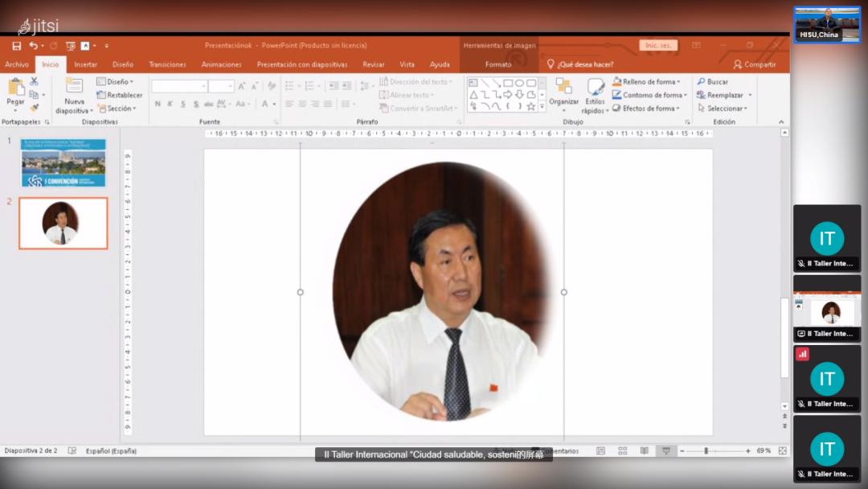This screenshot has height=489, width=868.
Task: Save the presentation with the floppy disk icon
Action: (x=17, y=46)
